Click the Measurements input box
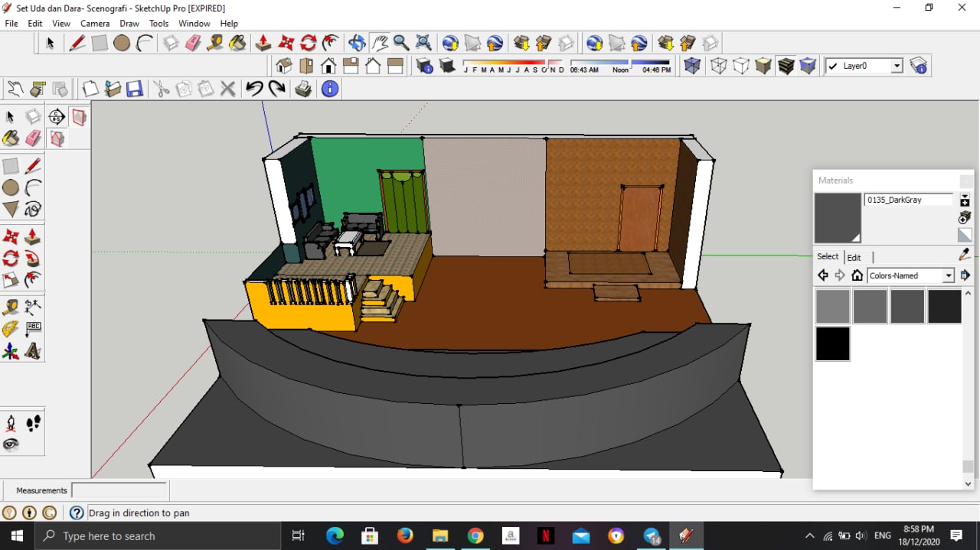Viewport: 980px width, 550px height. 119,490
